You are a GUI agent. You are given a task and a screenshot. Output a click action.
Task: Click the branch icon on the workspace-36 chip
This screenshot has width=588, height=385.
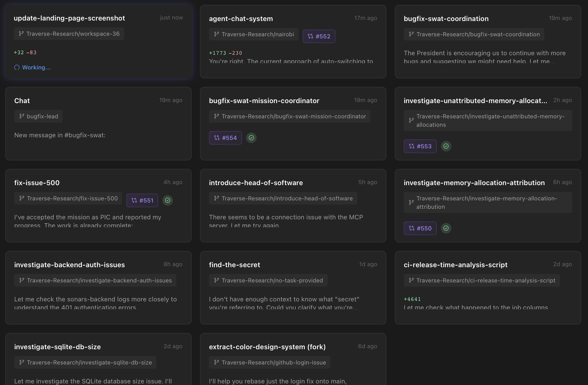click(x=21, y=34)
